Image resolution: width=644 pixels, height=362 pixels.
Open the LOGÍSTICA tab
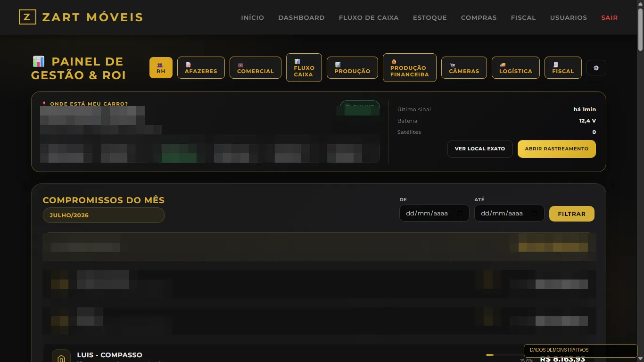pos(516,68)
